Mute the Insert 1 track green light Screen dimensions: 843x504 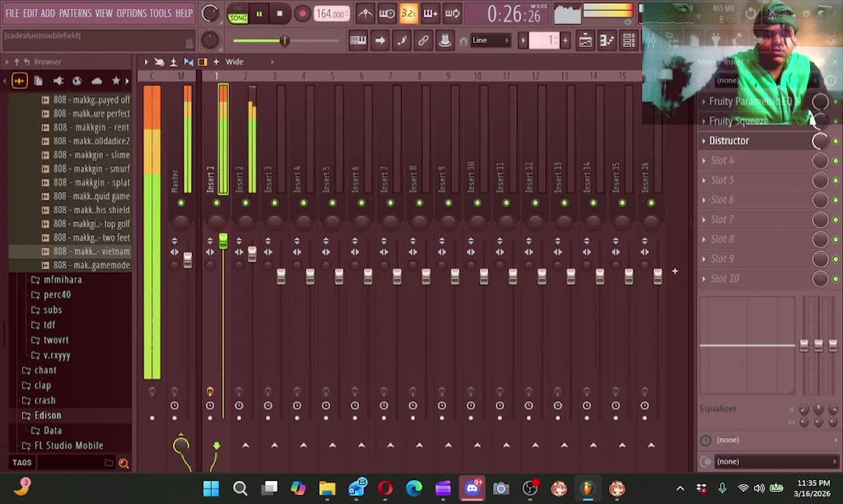[x=216, y=203]
